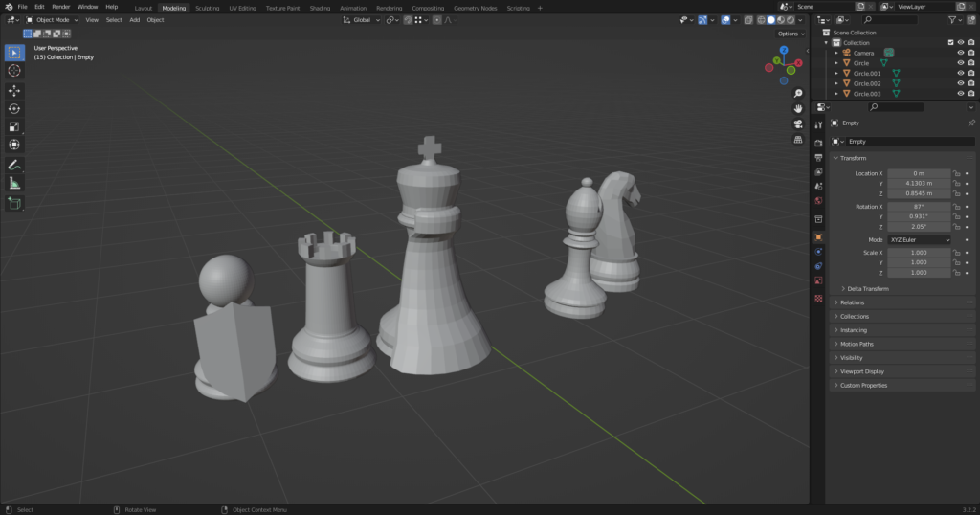Click the viewport zoom magnifier icon

798,93
